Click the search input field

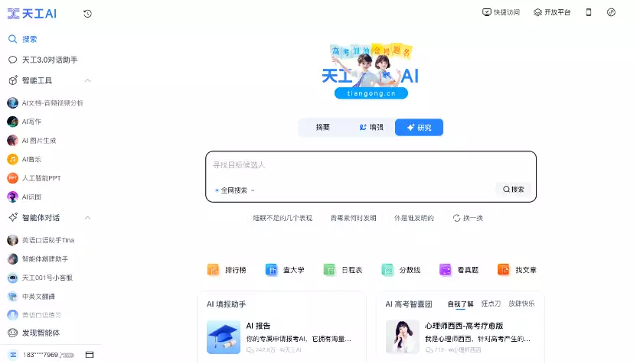(371, 165)
